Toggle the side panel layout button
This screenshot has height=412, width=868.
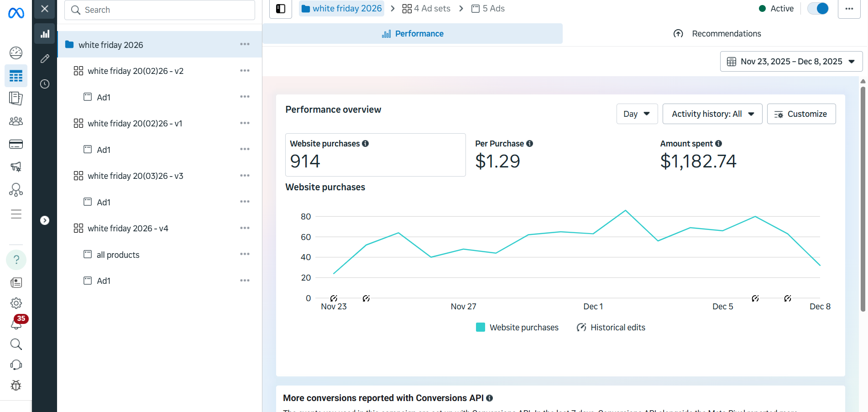pyautogui.click(x=281, y=9)
